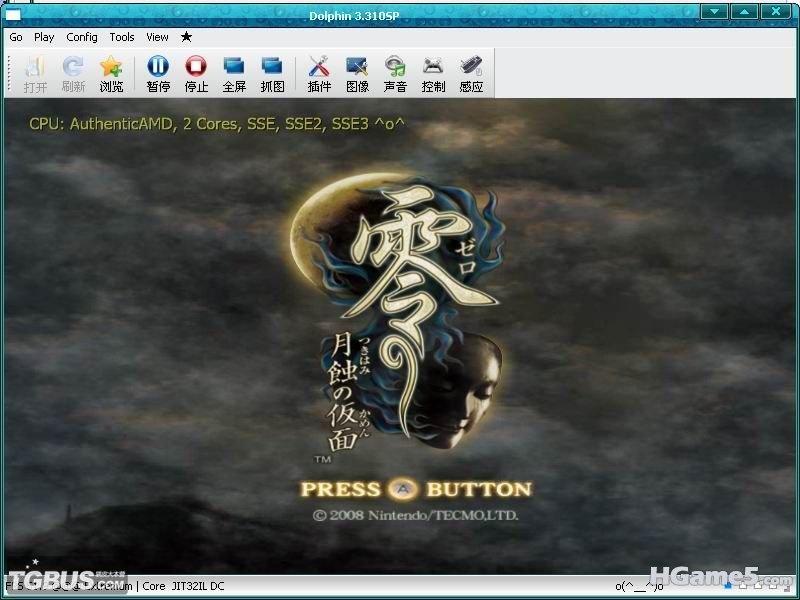
Task: Open the Play menu
Action: tap(44, 37)
